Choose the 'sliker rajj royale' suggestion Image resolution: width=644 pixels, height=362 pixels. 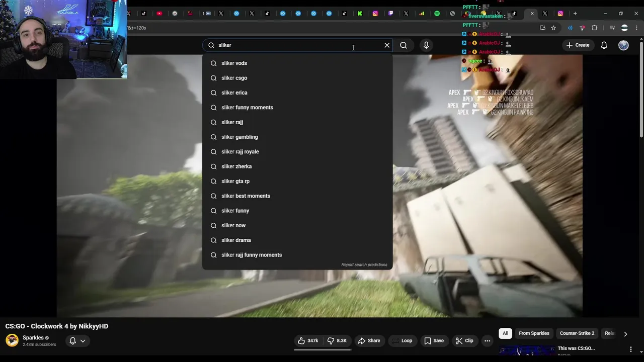click(297, 152)
